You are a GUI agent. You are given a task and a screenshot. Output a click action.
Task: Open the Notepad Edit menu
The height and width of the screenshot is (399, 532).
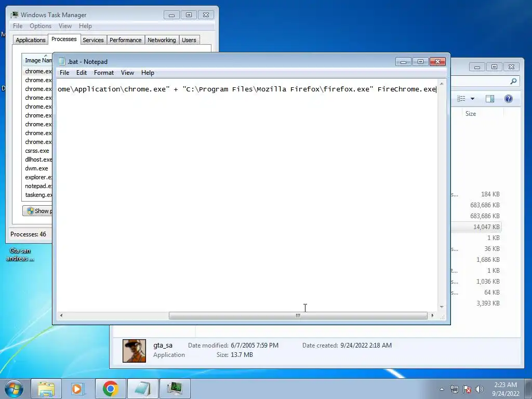pos(82,73)
